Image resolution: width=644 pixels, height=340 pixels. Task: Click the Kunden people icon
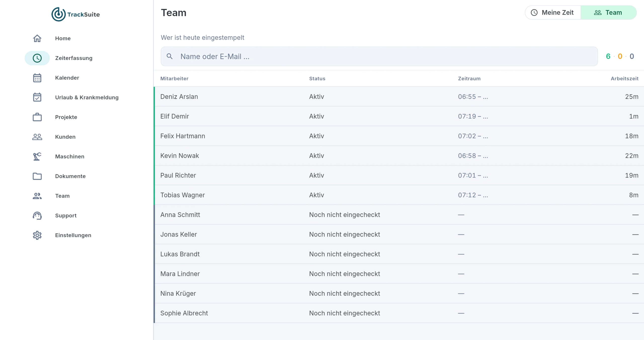37,137
